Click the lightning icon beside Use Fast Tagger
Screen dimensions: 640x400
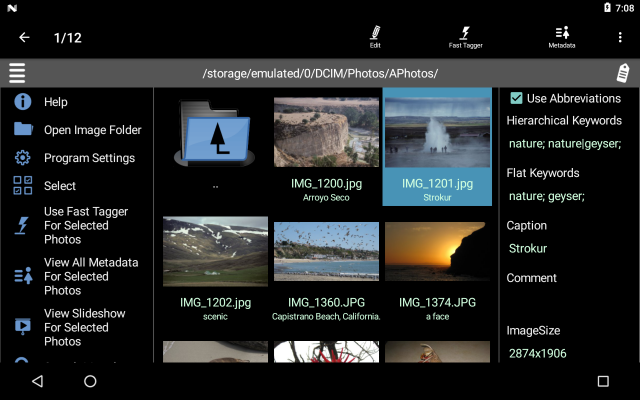point(23,225)
